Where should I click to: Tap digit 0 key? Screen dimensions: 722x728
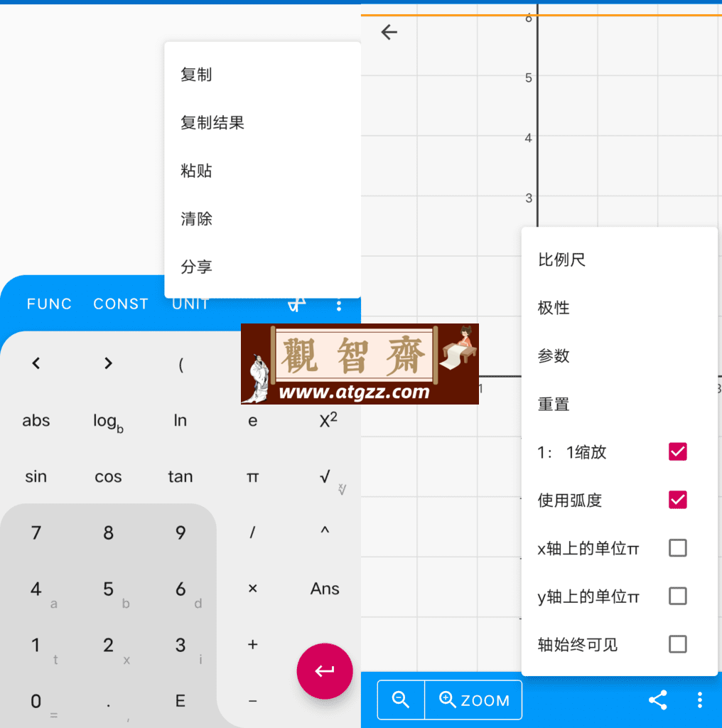click(36, 702)
